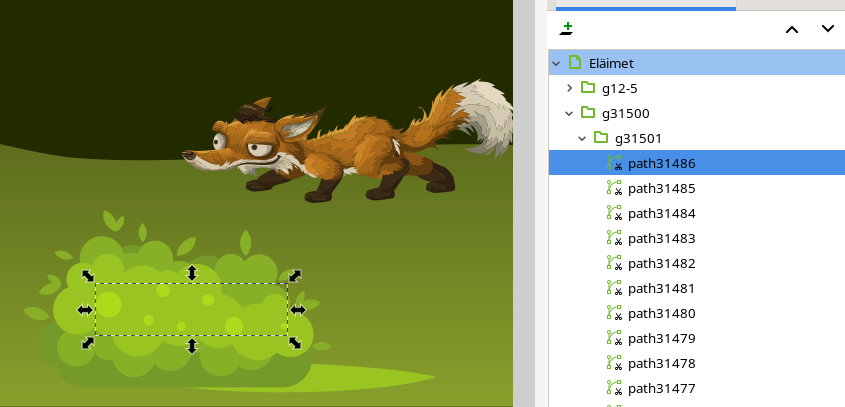Click the path icon beside path31482
This screenshot has width=845, height=407.
[x=614, y=263]
